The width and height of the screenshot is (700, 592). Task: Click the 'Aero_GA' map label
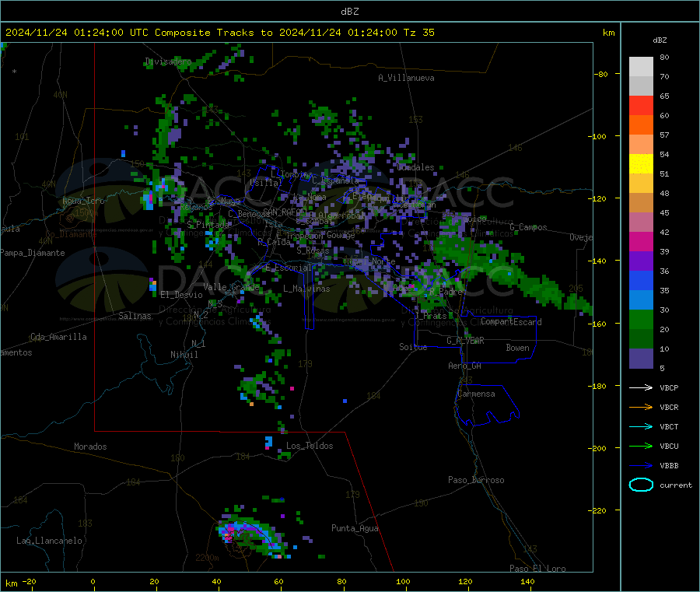(x=465, y=366)
